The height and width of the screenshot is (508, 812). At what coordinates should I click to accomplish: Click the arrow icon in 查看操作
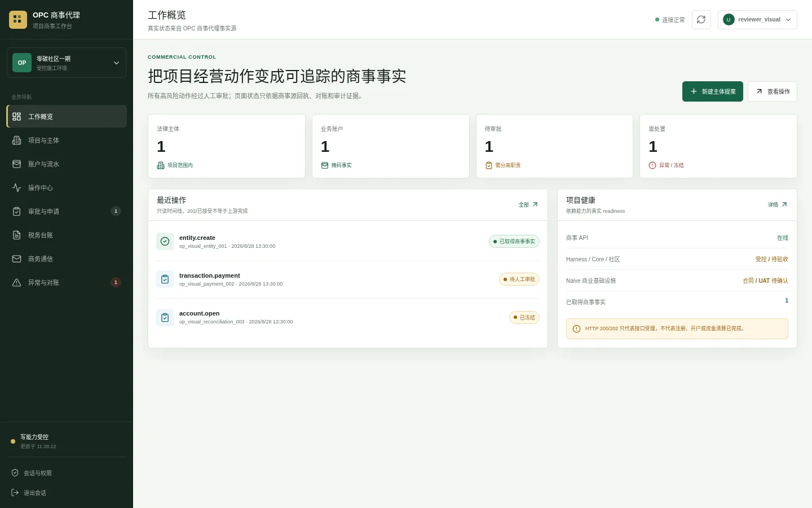(x=760, y=91)
